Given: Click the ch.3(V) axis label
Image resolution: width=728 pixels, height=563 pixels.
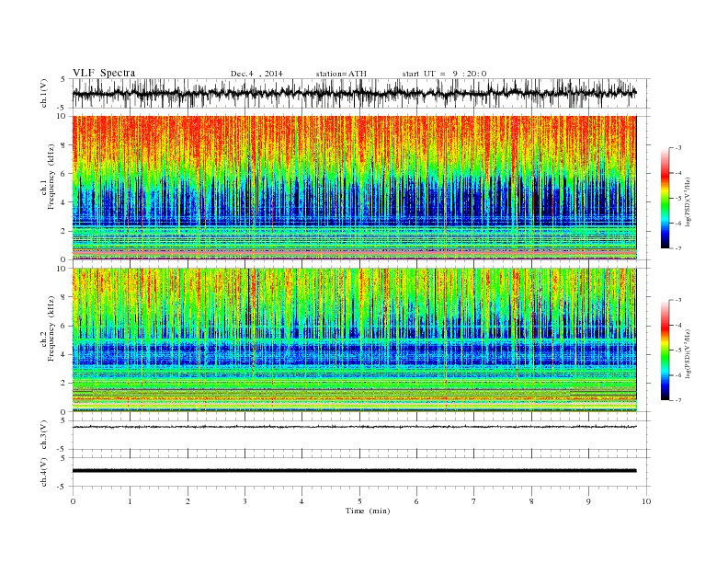Looking at the screenshot, I should tap(44, 435).
